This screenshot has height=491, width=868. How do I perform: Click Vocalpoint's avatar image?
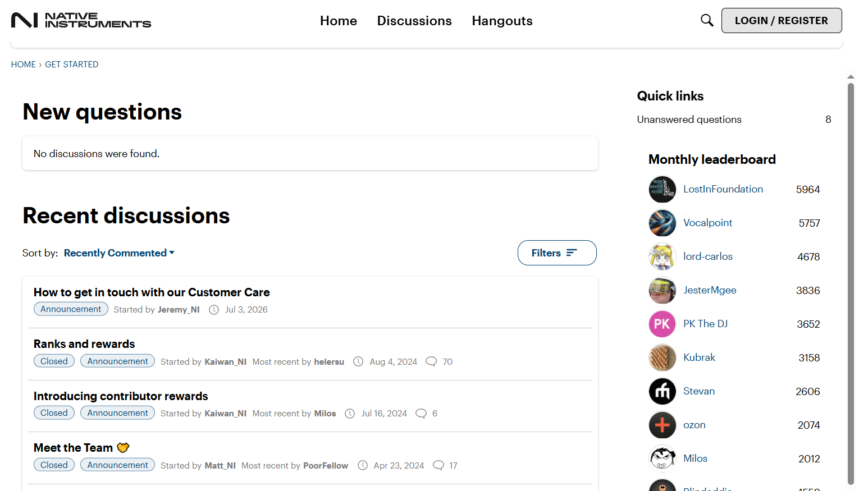(663, 223)
